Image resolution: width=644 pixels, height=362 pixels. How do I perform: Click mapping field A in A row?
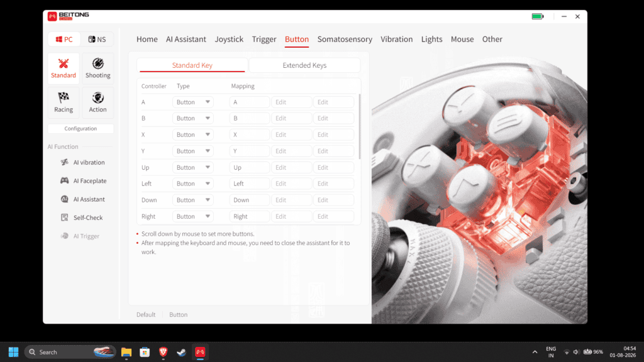(x=249, y=102)
